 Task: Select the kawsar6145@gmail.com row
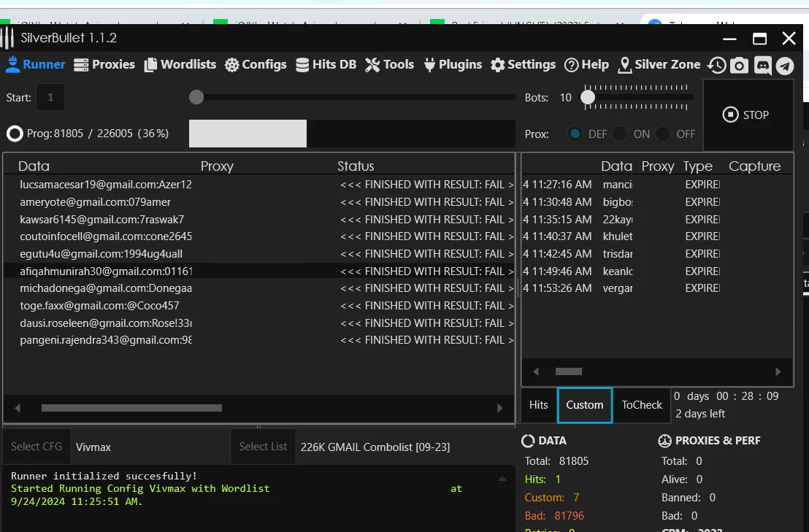pyautogui.click(x=259, y=220)
